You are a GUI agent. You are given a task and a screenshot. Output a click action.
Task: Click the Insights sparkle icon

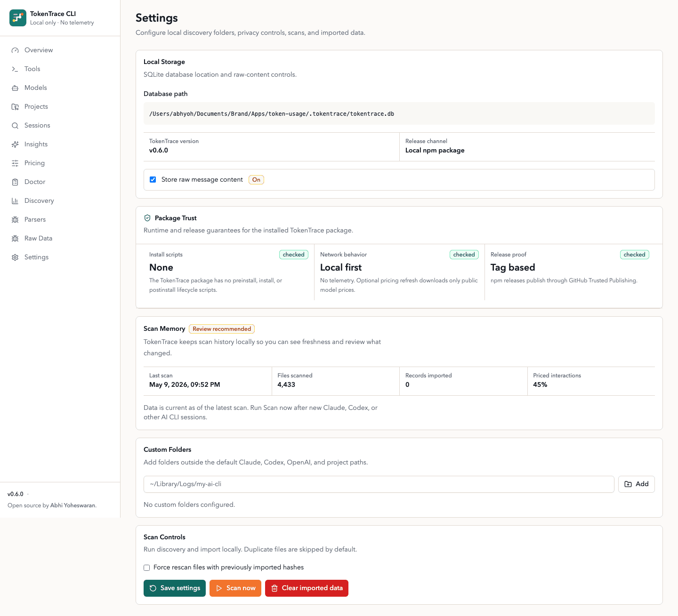click(15, 144)
